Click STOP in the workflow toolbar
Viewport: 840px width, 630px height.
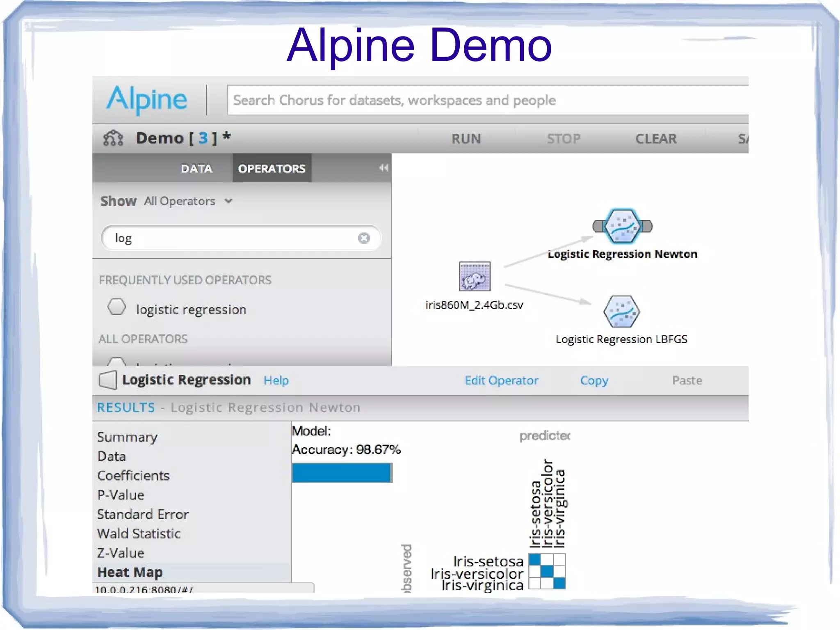pos(564,139)
